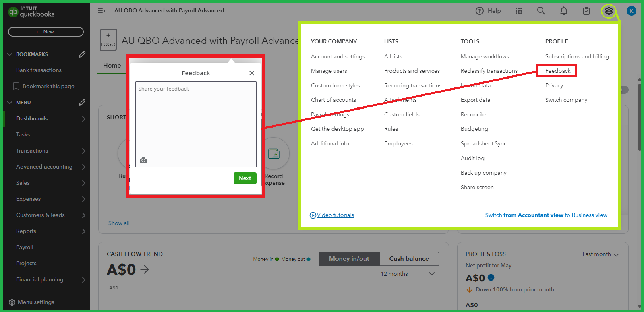This screenshot has width=644, height=312.
Task: Switch from Accountant view to Business view
Action: coord(546,215)
